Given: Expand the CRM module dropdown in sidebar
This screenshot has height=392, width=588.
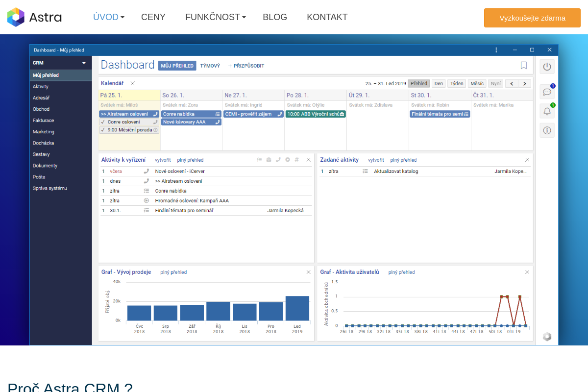Looking at the screenshot, I should [x=83, y=63].
